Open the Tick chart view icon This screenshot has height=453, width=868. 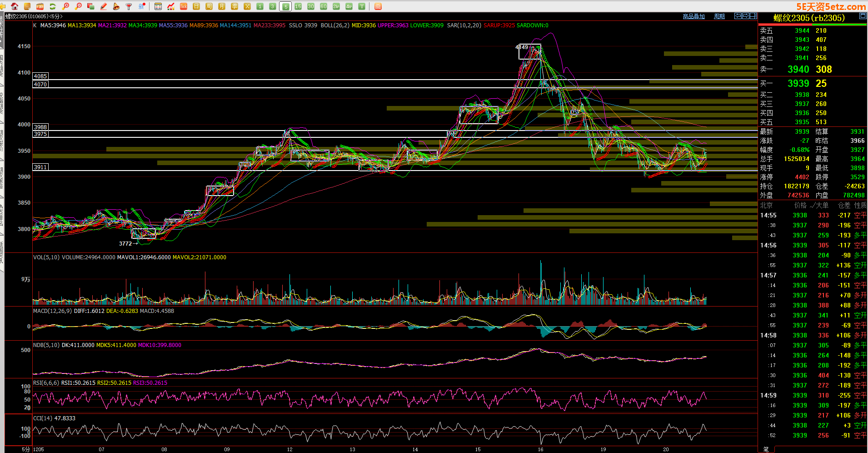point(184,6)
